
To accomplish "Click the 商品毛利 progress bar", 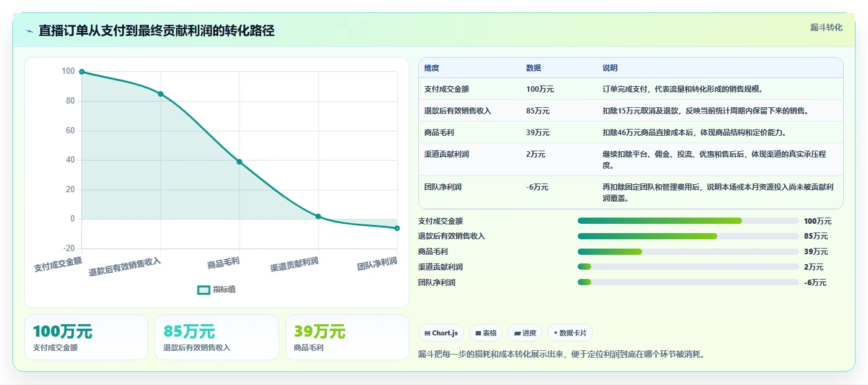I will pos(688,252).
